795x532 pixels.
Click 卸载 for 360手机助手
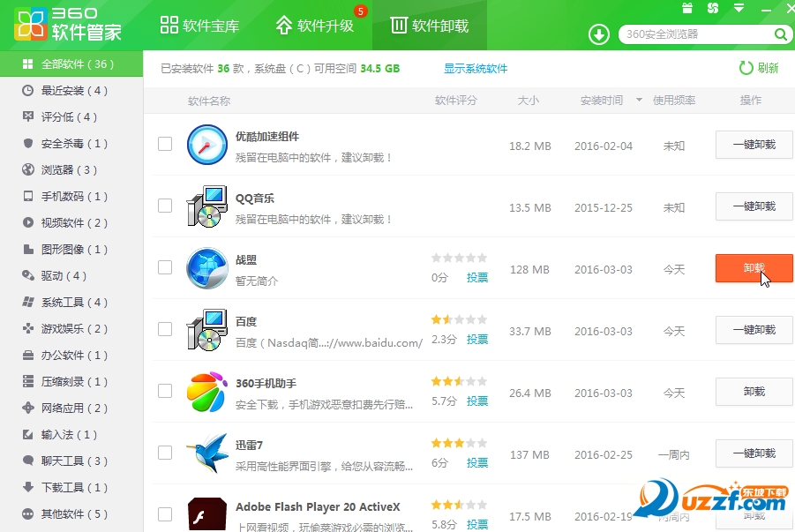tap(754, 392)
